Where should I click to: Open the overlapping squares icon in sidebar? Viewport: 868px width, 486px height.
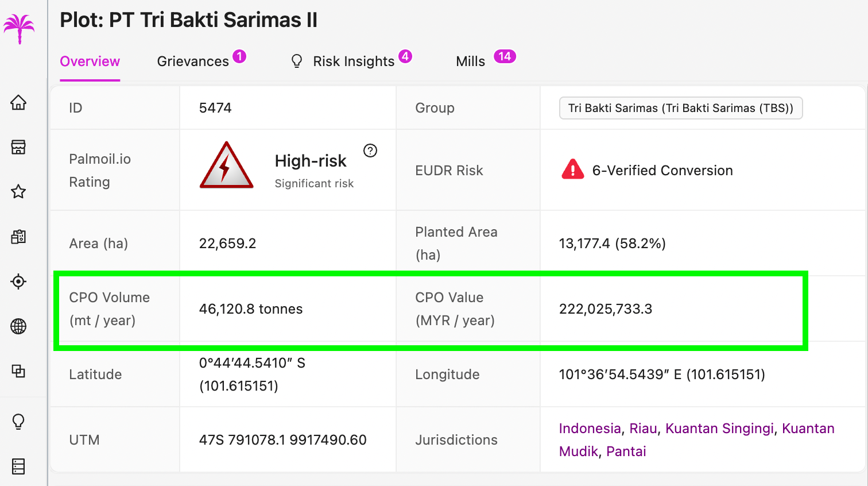18,371
